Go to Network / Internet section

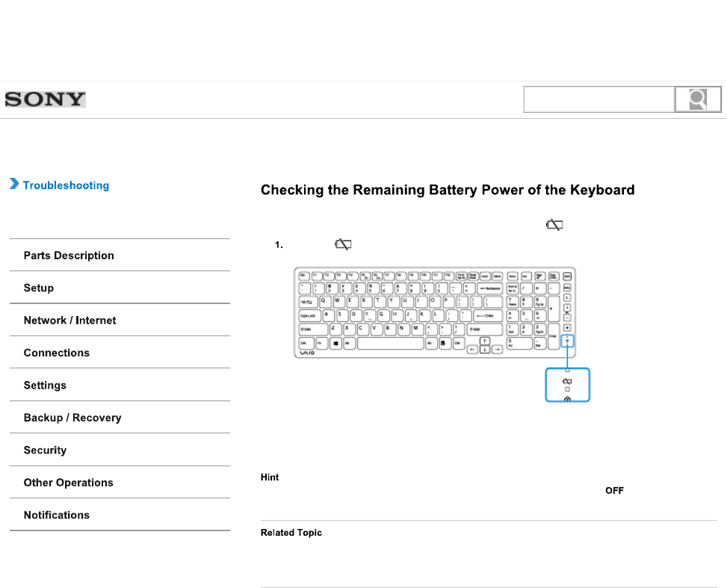(70, 321)
